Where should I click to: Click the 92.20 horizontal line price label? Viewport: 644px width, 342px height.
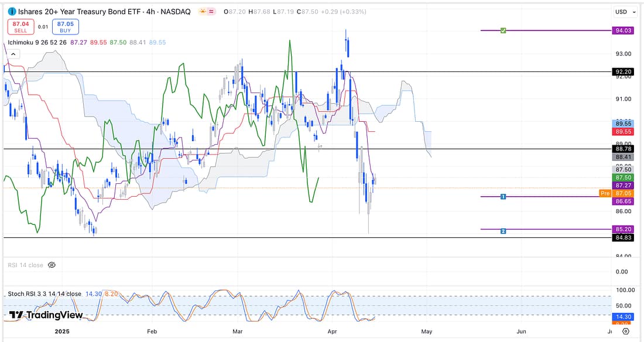pos(621,72)
